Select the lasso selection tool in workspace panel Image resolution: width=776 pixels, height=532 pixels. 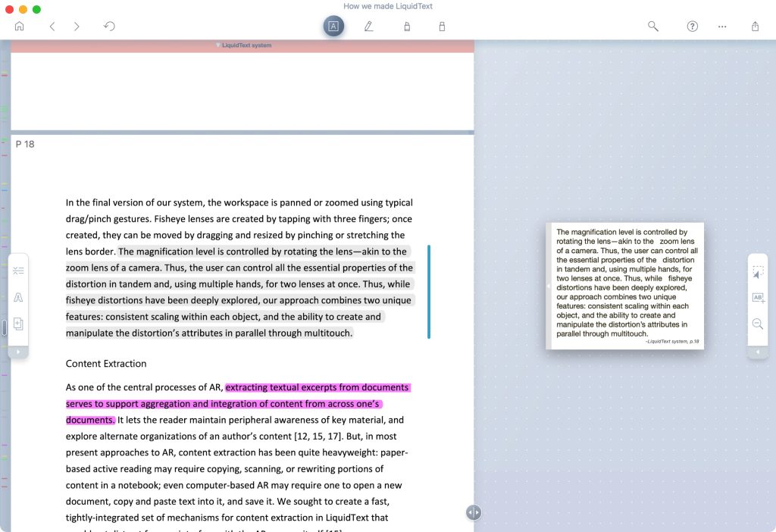point(758,272)
